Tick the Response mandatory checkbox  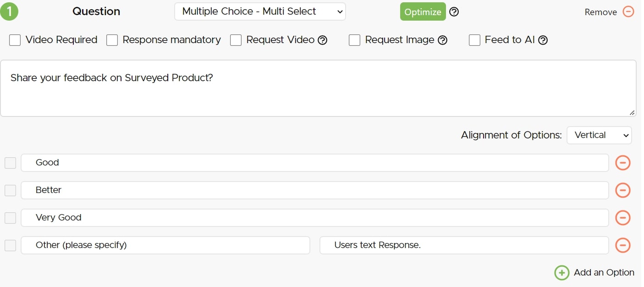tap(112, 40)
